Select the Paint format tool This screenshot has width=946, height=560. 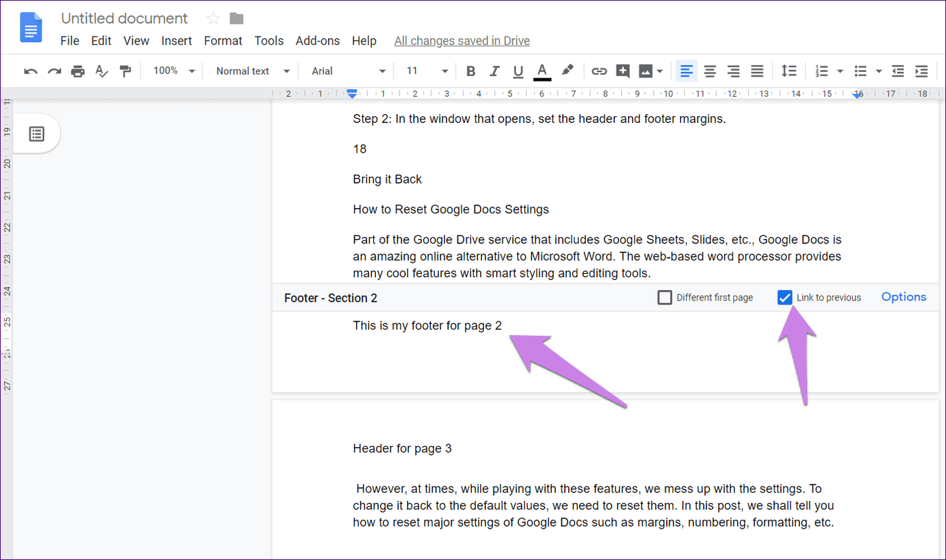(125, 71)
